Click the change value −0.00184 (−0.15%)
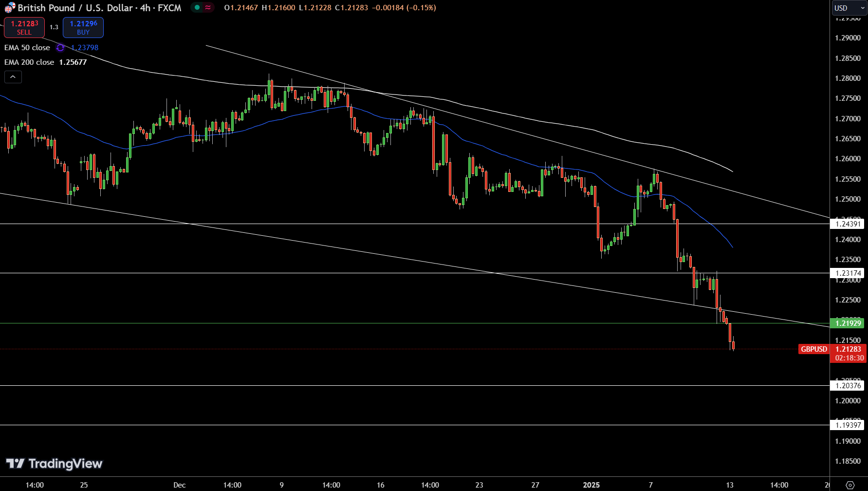This screenshot has height=491, width=868. click(x=404, y=8)
